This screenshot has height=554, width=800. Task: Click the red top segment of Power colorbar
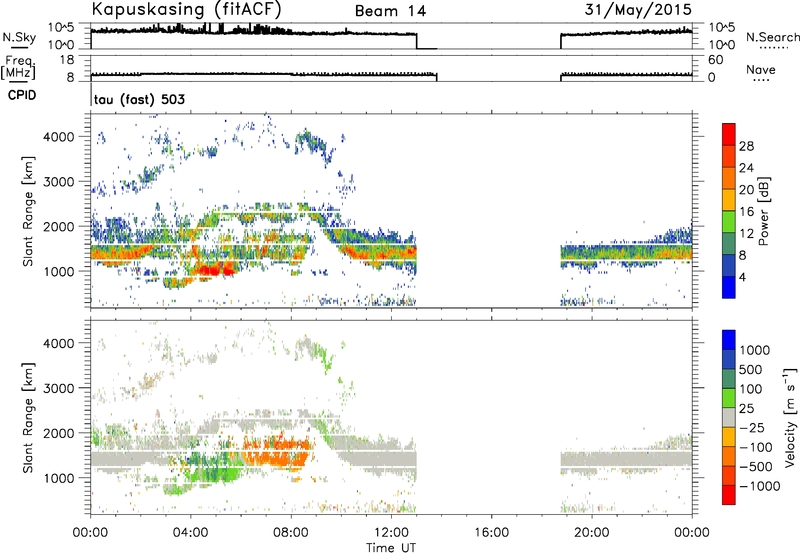pos(729,134)
